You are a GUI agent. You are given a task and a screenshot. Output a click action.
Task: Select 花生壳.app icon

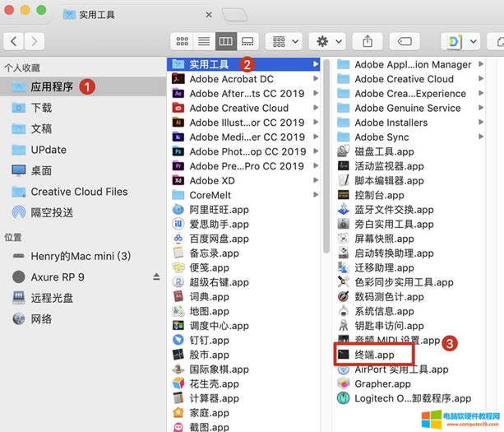[x=178, y=383]
